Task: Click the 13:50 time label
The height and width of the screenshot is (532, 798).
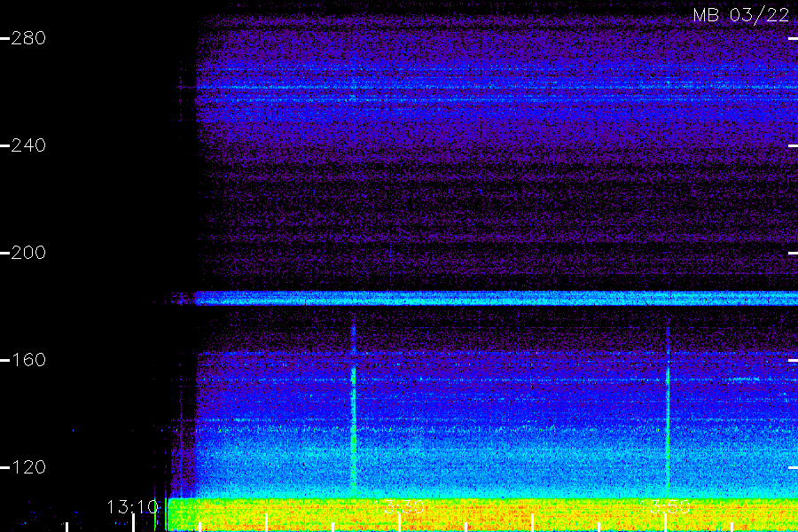Action: click(665, 507)
